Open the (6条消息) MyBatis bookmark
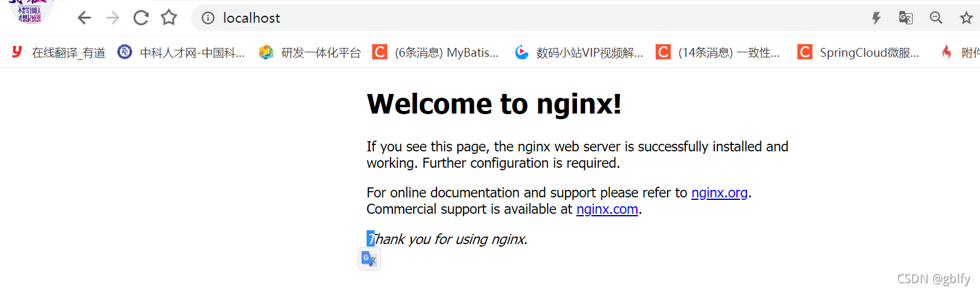The width and height of the screenshot is (980, 292). tap(436, 53)
